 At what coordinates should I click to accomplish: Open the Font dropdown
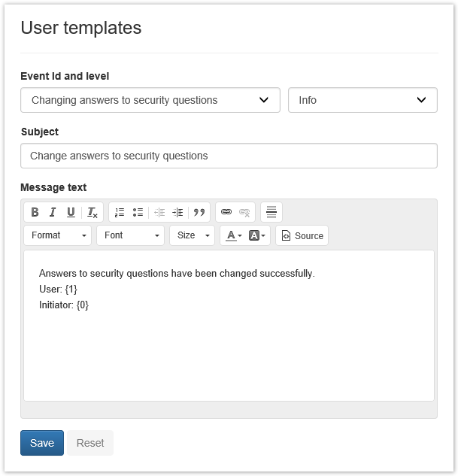pyautogui.click(x=131, y=235)
